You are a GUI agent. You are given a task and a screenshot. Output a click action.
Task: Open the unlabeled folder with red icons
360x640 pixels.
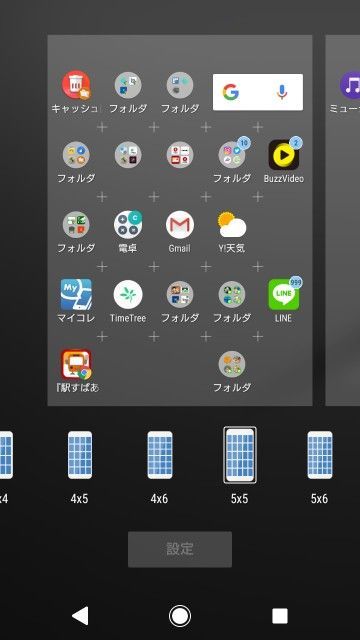pyautogui.click(x=180, y=155)
